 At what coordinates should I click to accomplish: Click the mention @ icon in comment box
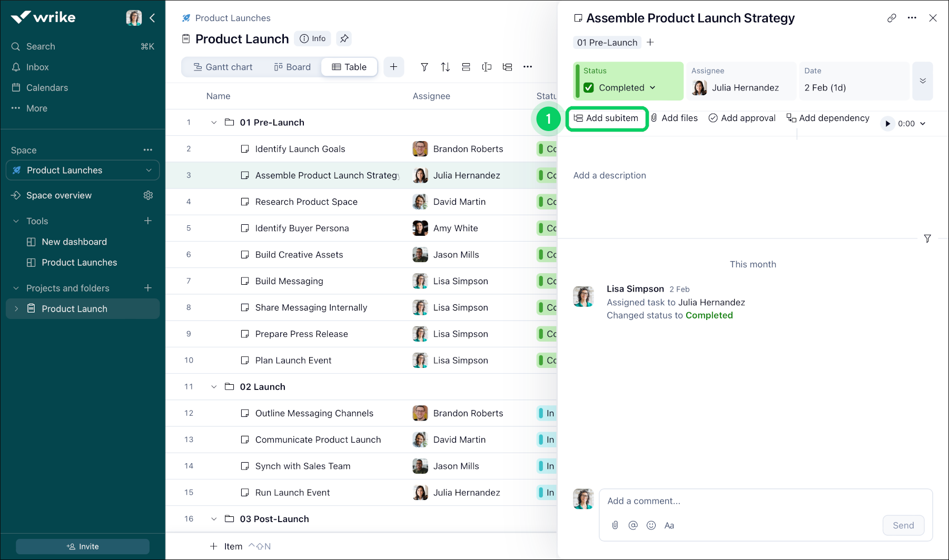(633, 525)
